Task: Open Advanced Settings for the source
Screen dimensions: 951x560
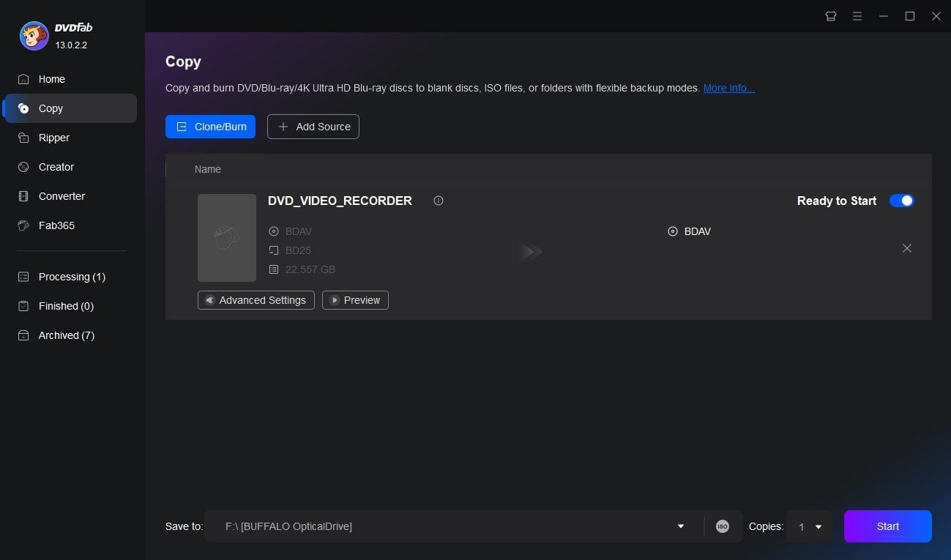Action: pos(256,300)
